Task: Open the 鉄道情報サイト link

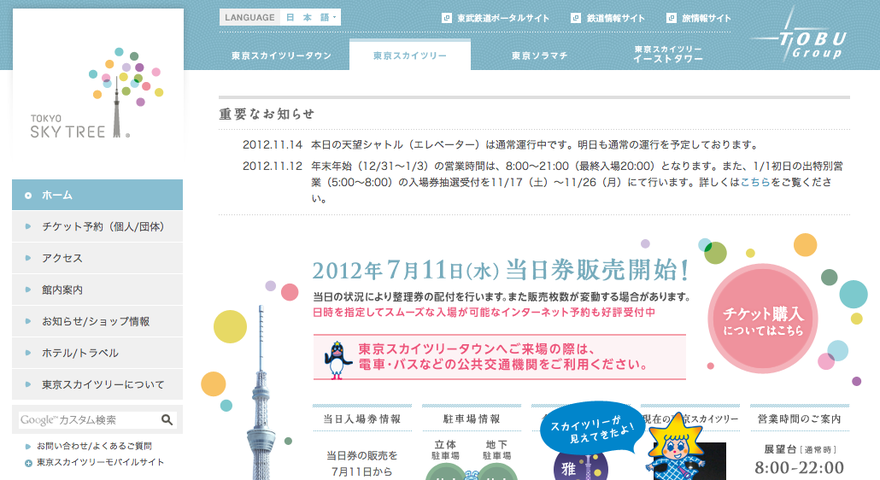Action: [x=615, y=18]
